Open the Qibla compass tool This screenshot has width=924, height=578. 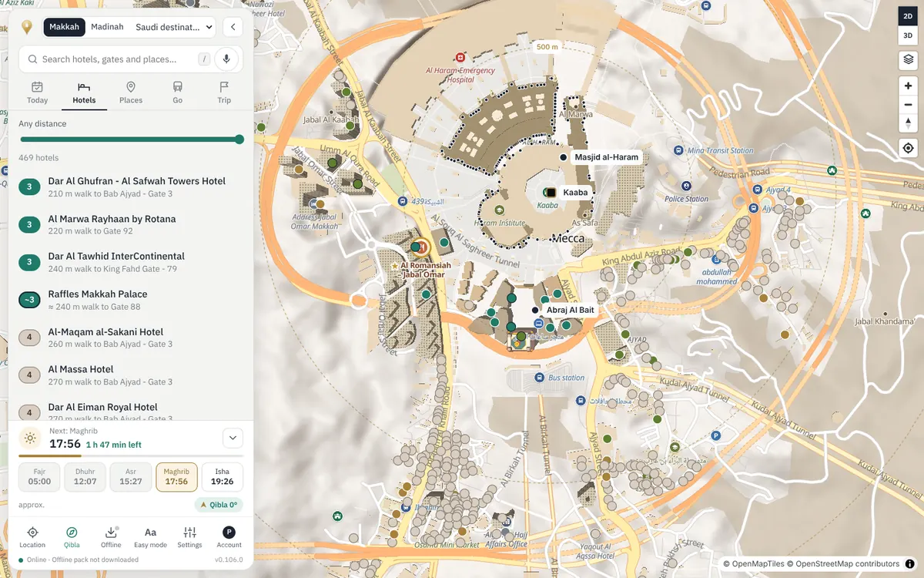point(72,537)
